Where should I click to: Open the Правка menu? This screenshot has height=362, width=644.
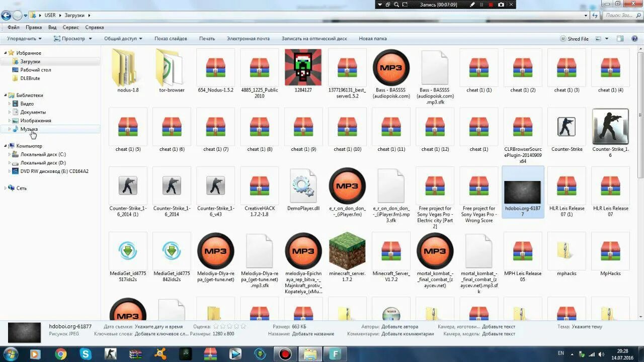pyautogui.click(x=34, y=27)
